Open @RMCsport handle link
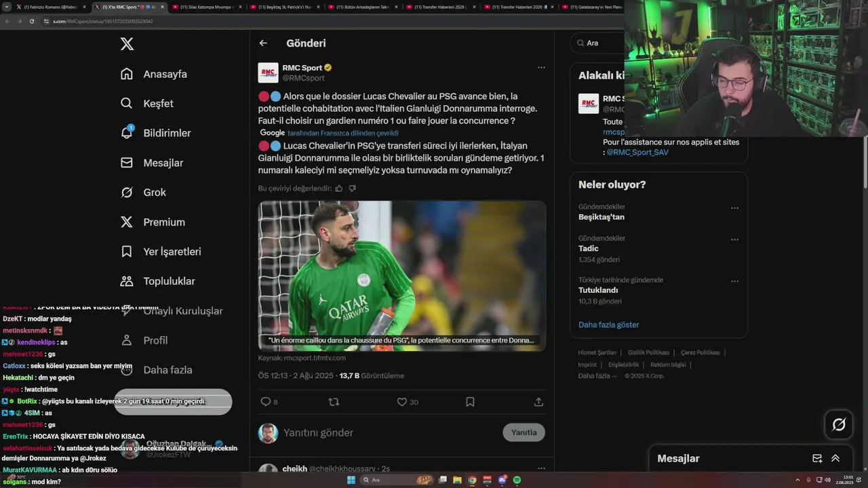Image resolution: width=868 pixels, height=488 pixels. tap(303, 78)
